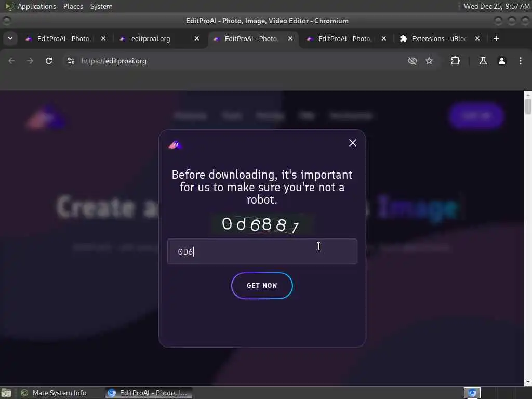
Task: Open the tab search dropdown arrow
Action: pyautogui.click(x=10, y=38)
